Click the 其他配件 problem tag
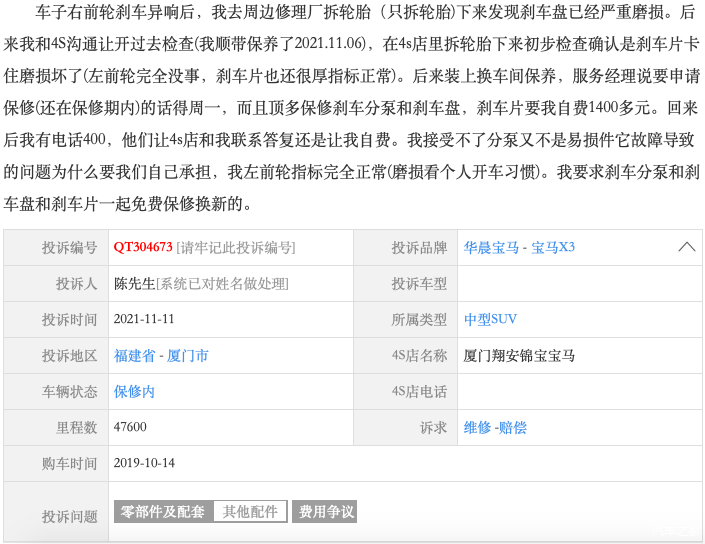Screen dimensions: 705x544 coord(250,511)
